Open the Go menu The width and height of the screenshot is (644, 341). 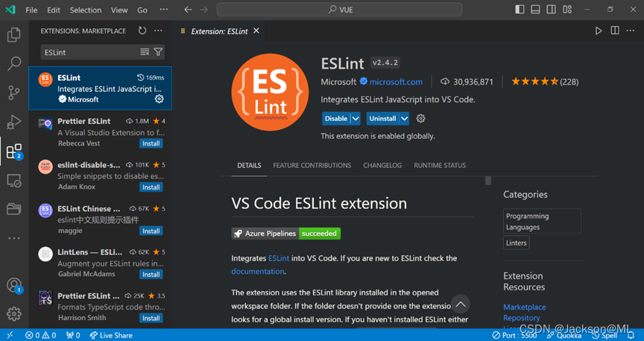142,10
